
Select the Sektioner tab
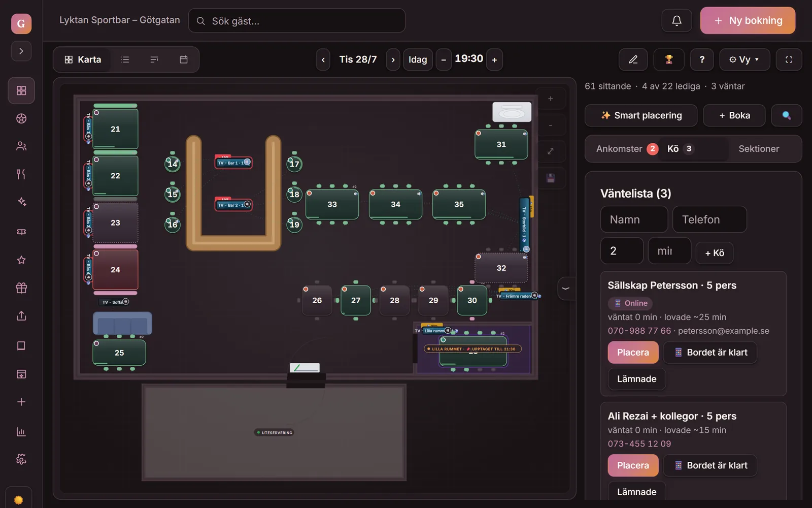tap(759, 149)
